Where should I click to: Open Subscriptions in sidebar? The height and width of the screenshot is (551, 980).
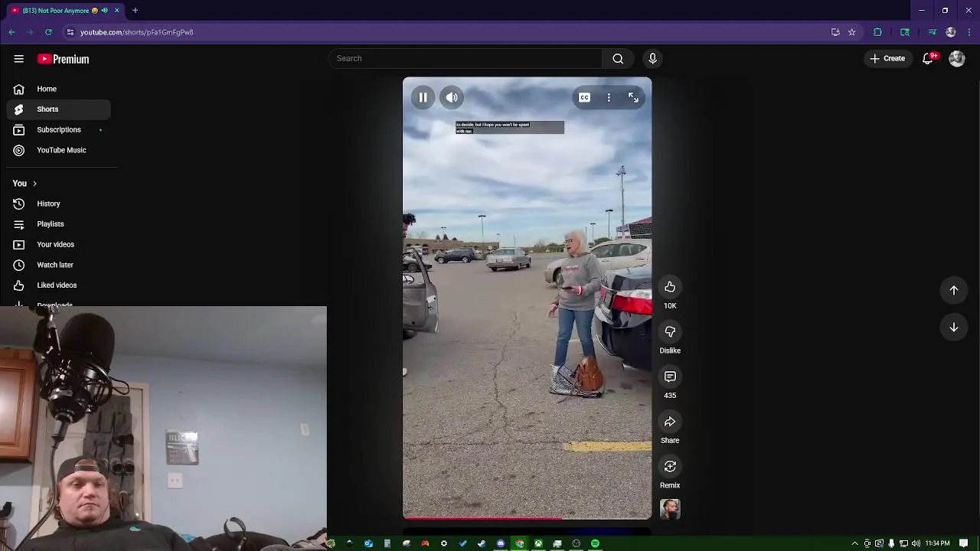click(58, 129)
